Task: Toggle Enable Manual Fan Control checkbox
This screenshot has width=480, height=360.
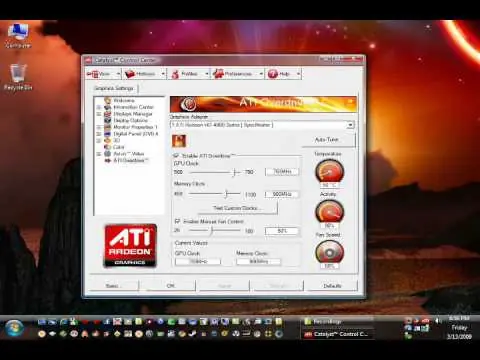Action: (x=177, y=221)
